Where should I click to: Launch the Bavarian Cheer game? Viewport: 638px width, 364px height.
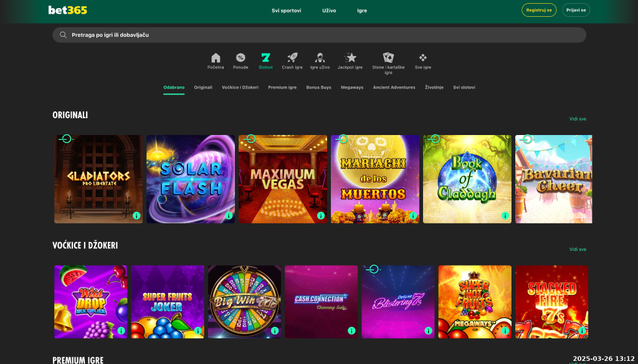tap(554, 179)
